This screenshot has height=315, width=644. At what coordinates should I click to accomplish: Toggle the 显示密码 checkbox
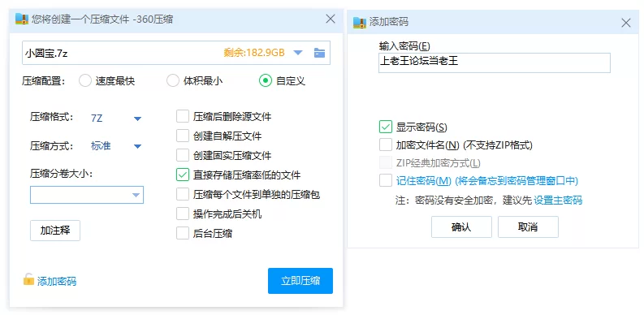click(x=386, y=127)
